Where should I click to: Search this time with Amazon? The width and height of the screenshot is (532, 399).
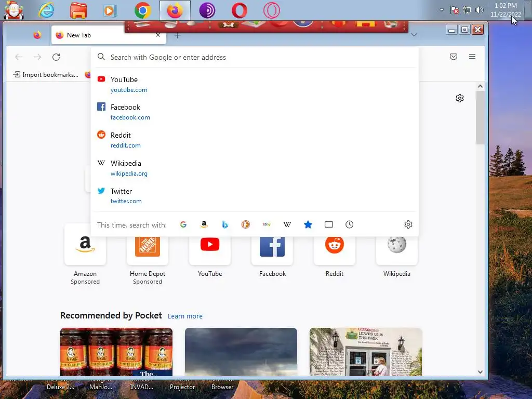tap(204, 224)
